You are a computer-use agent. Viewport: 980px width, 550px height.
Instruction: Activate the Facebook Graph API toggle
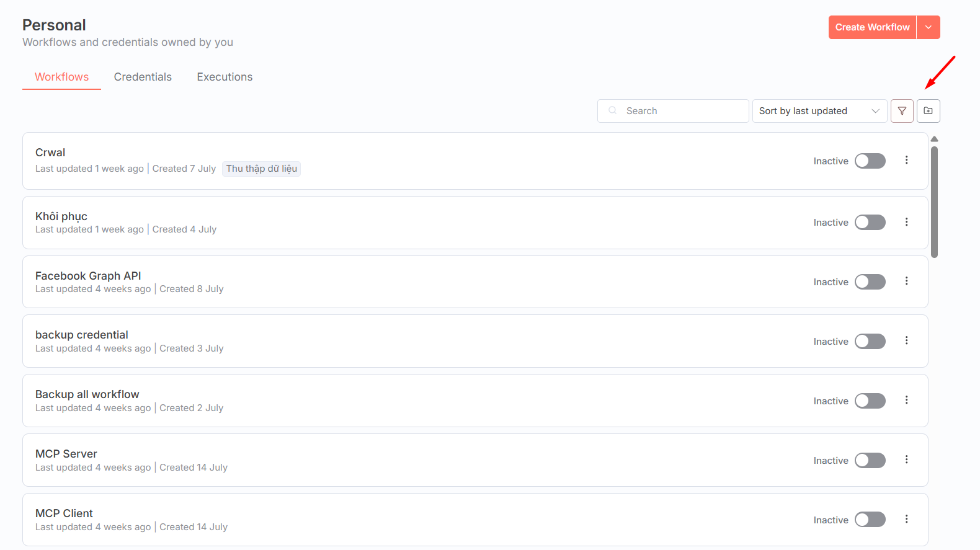870,282
